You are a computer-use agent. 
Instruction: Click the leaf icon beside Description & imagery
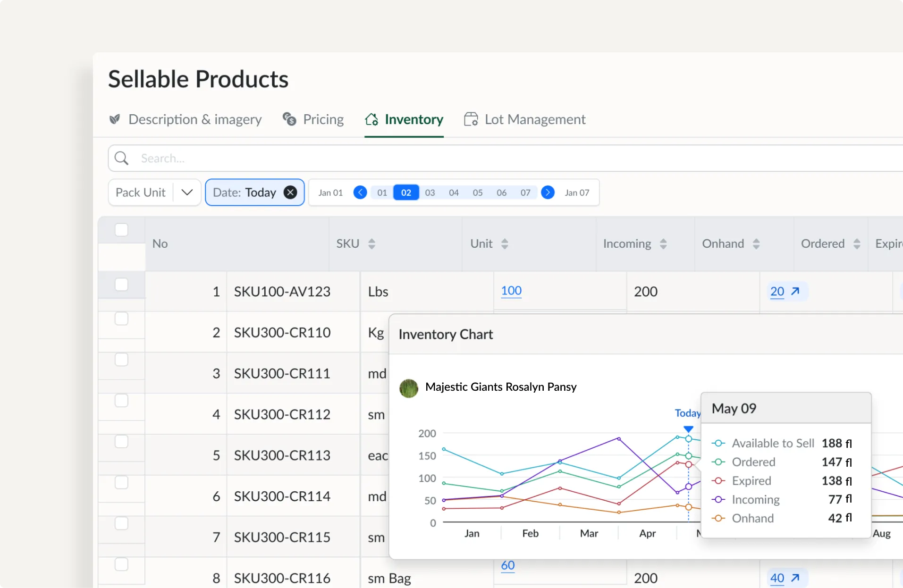tap(115, 119)
